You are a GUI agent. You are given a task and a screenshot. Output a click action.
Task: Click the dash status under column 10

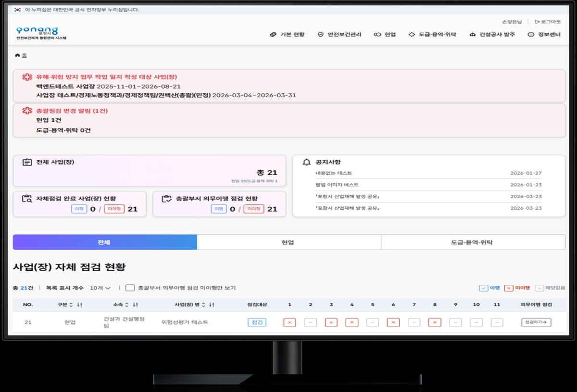(476, 323)
